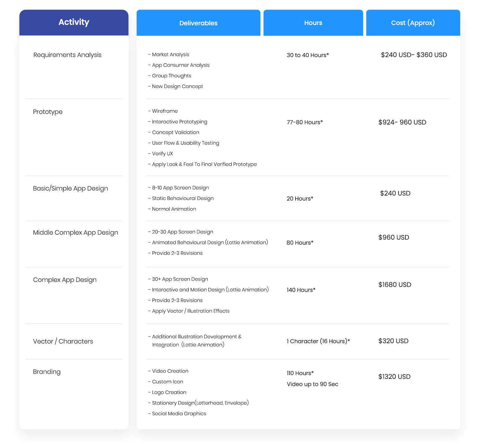Click the Video up to 90 Sec text
Viewport: 479px width, 448px height.
click(312, 384)
